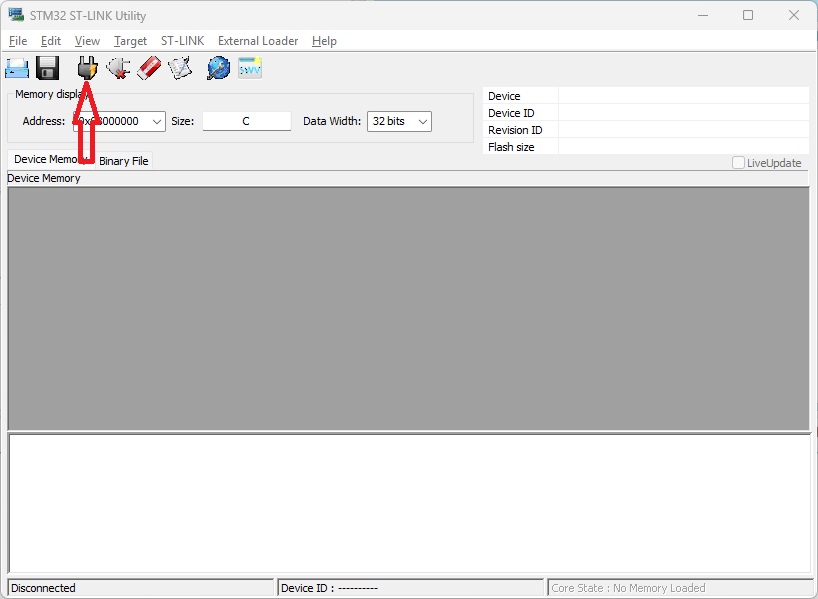Expand the Data Width dropdown
The height and width of the screenshot is (599, 818).
point(423,122)
